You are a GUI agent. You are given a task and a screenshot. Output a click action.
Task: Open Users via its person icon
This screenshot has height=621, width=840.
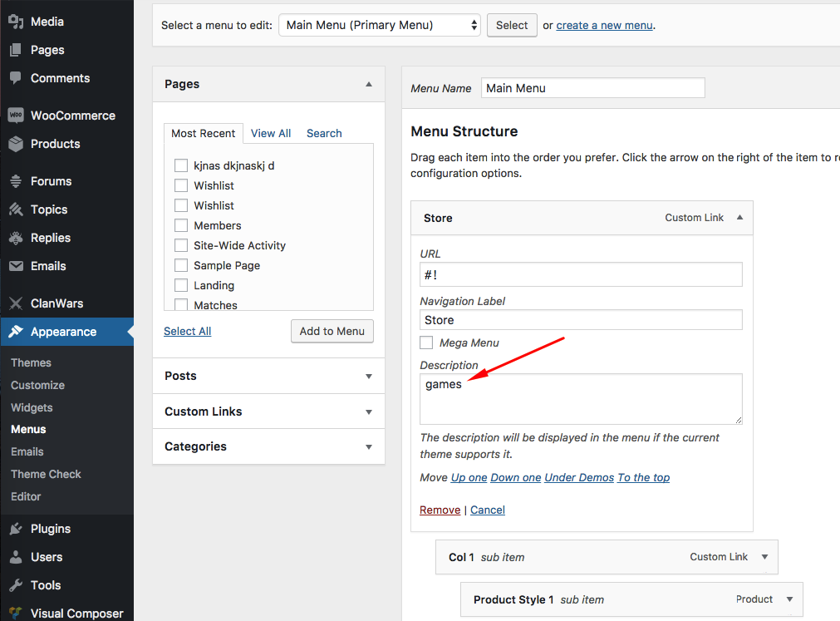[x=16, y=557]
